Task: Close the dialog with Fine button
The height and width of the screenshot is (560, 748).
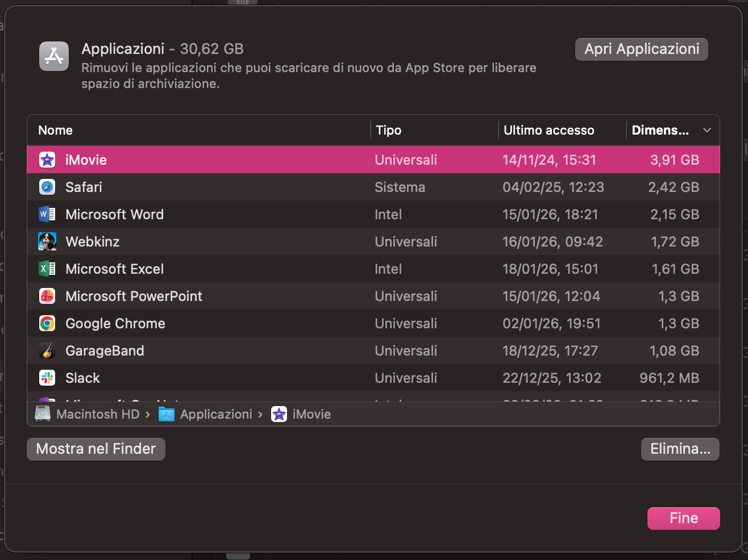Action: 683,519
